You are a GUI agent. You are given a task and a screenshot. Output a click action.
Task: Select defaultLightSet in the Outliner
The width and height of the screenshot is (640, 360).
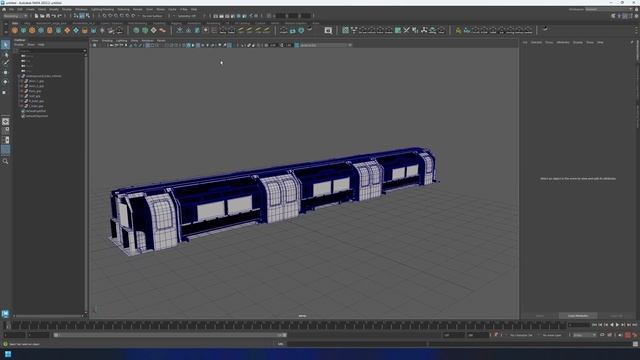36,111
